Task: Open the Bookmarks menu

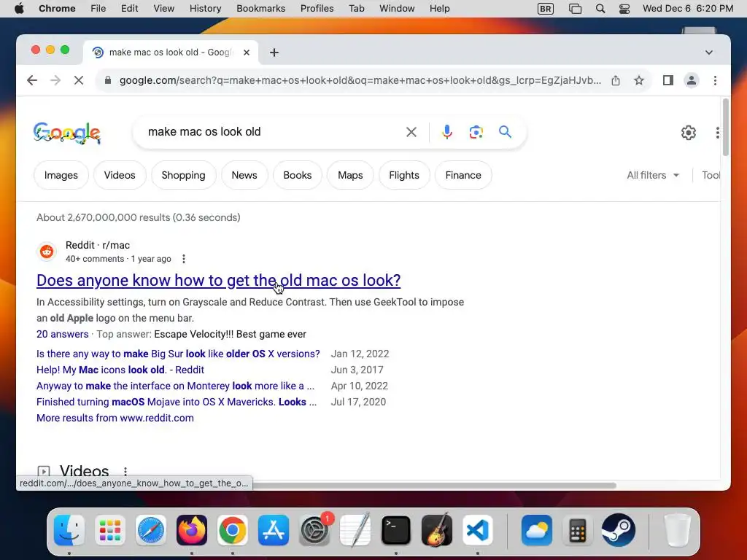Action: click(261, 9)
